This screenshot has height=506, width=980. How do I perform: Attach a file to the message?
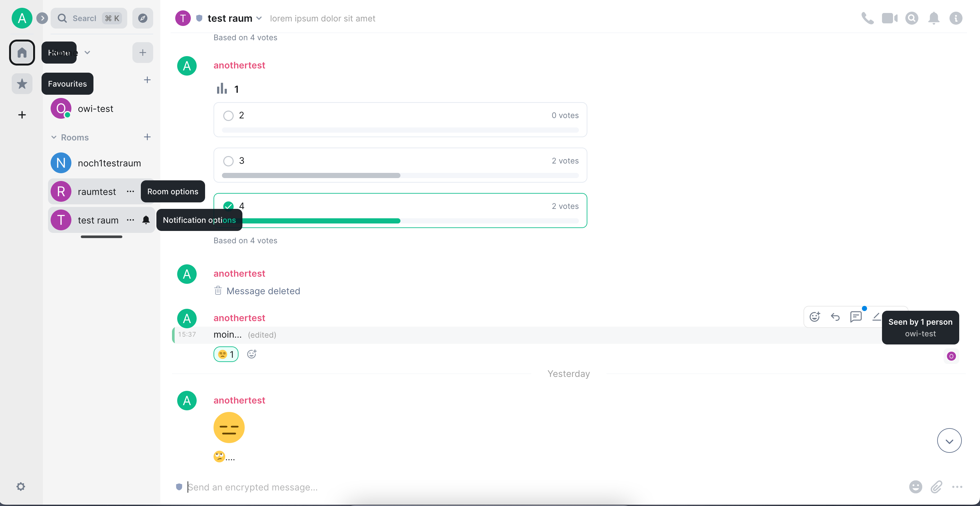click(937, 487)
